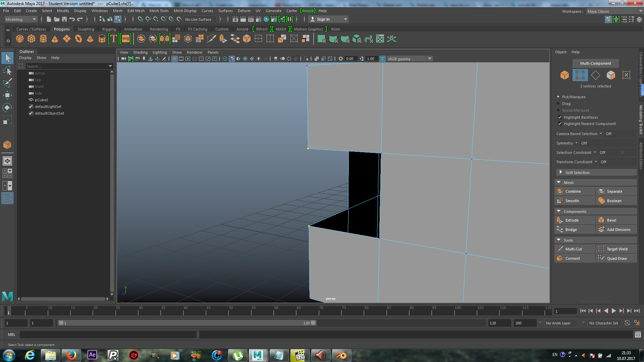
Task: Click the Target Weld button
Action: coord(616,249)
